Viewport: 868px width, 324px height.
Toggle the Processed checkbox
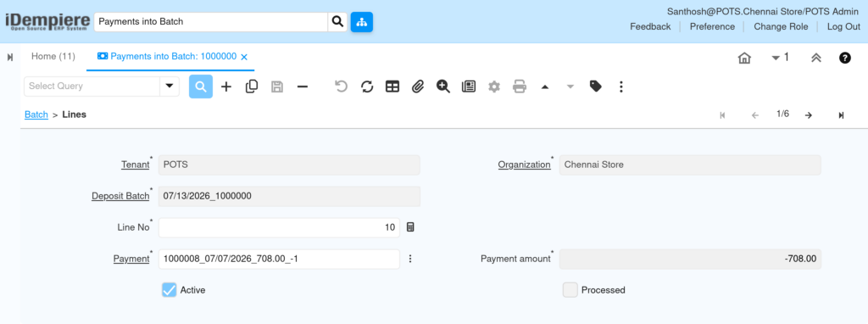click(x=570, y=290)
